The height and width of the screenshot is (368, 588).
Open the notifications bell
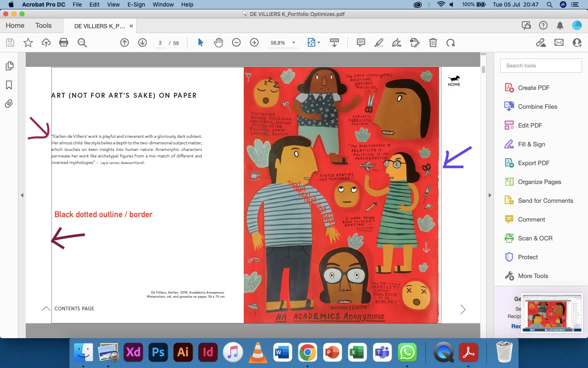pos(560,25)
